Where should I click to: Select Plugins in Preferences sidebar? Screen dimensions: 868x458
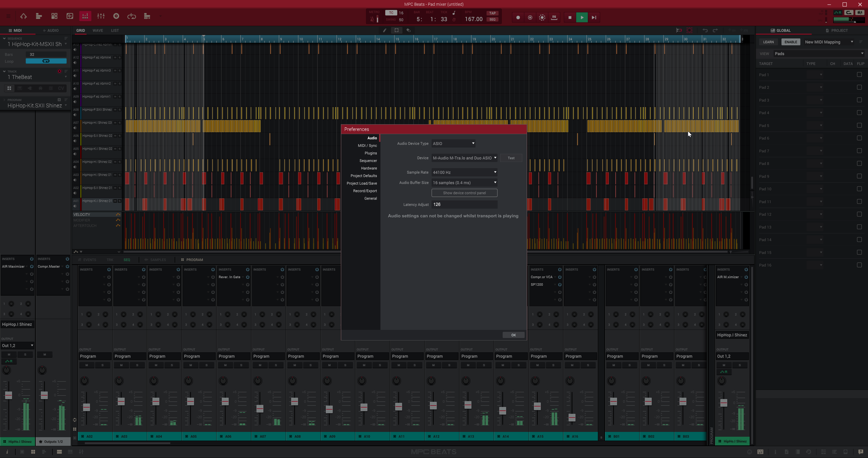click(x=371, y=153)
